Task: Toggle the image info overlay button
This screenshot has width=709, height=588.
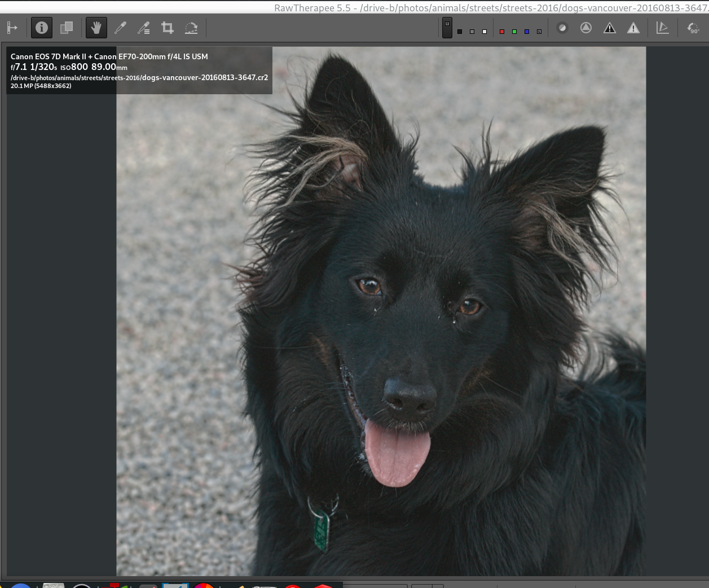Action: pos(42,28)
